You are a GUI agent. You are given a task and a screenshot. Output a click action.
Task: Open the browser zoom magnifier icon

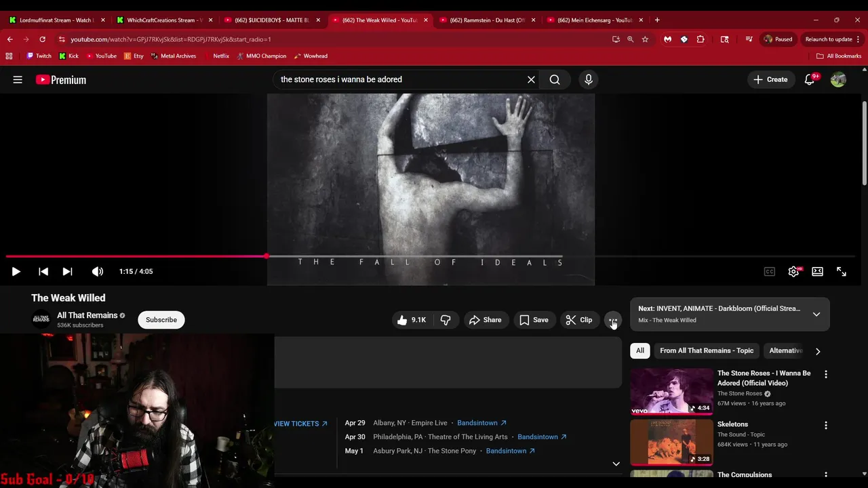point(630,39)
